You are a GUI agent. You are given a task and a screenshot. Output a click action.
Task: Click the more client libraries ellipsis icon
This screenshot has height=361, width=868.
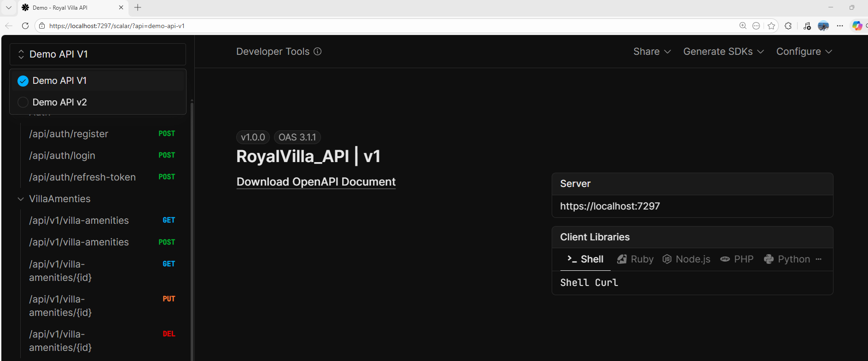[x=818, y=259]
